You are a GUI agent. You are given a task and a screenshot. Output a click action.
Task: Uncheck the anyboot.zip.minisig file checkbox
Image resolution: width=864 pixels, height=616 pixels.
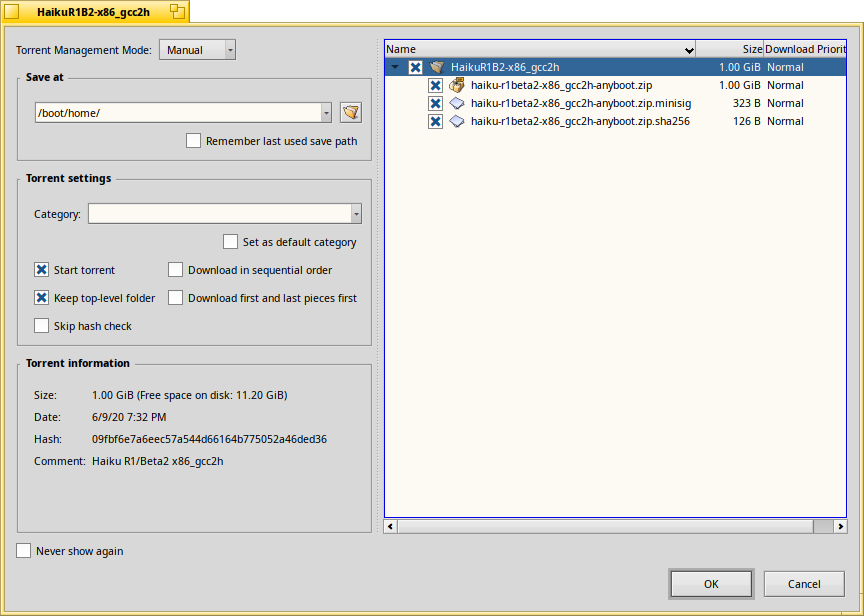coord(435,103)
